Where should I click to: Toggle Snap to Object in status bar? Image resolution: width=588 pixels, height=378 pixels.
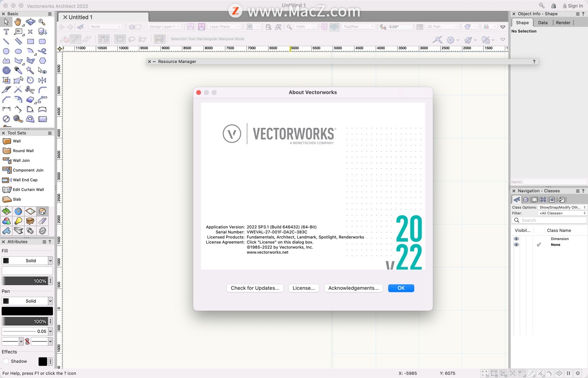(494, 373)
